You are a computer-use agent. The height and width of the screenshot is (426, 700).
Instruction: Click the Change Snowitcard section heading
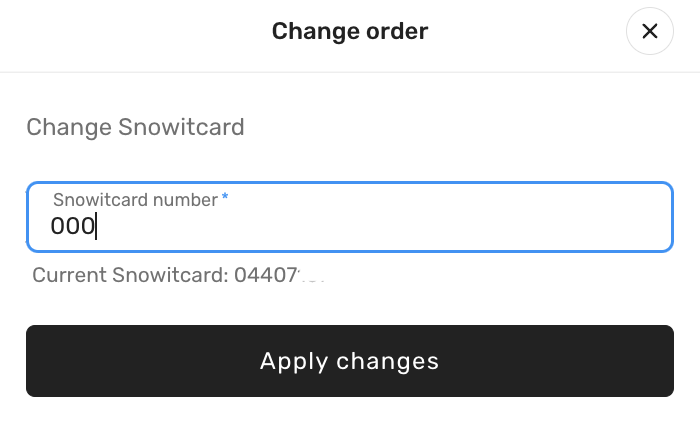pyautogui.click(x=135, y=127)
